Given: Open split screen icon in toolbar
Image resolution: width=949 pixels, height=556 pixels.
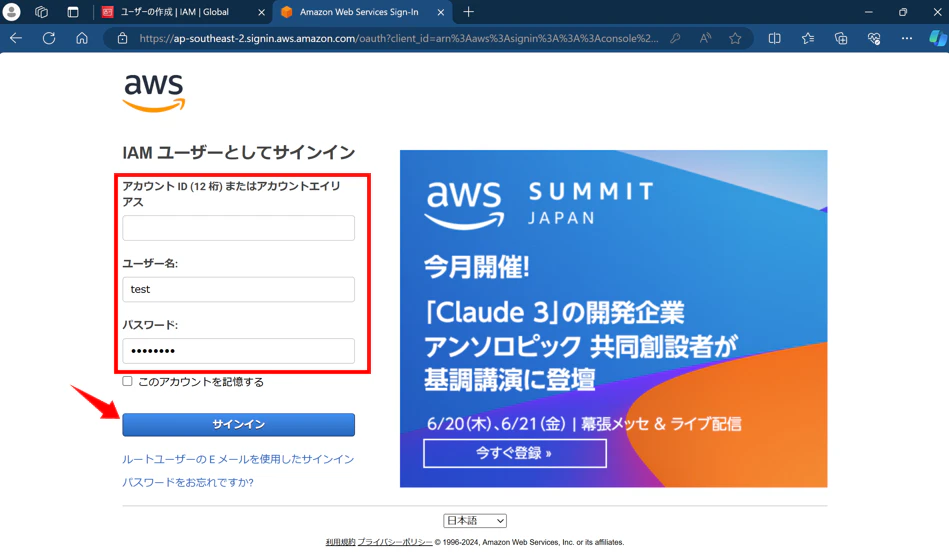Looking at the screenshot, I should (x=774, y=38).
